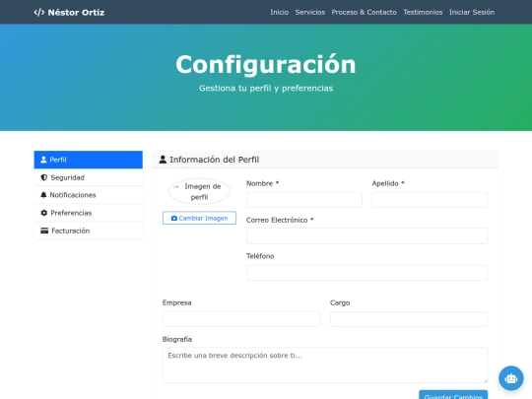This screenshot has width=532, height=399.
Task: Click the profile image placeholder
Action: [x=199, y=192]
